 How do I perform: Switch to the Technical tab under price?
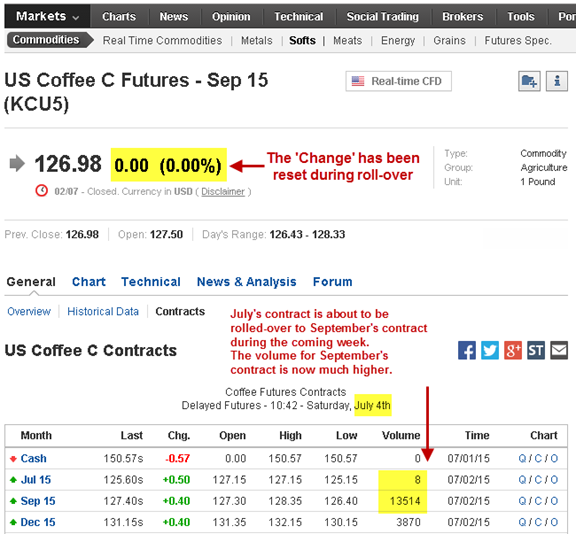151,282
